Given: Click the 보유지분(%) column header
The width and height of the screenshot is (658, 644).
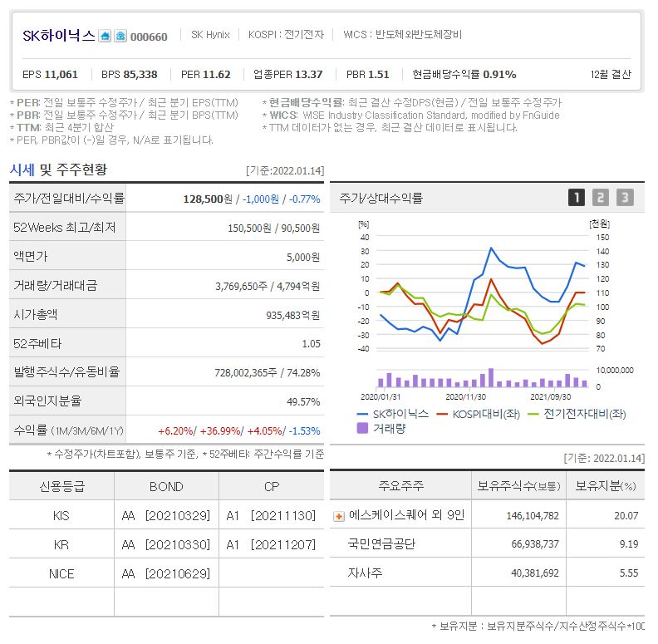Looking at the screenshot, I should [606, 486].
